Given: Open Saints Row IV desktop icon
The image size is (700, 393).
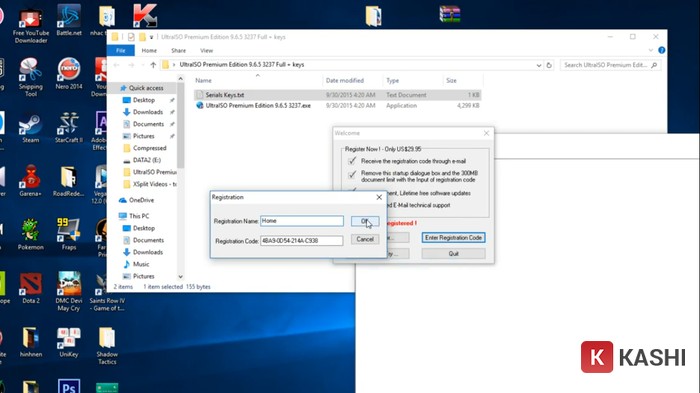Looking at the screenshot, I should pos(107,293).
